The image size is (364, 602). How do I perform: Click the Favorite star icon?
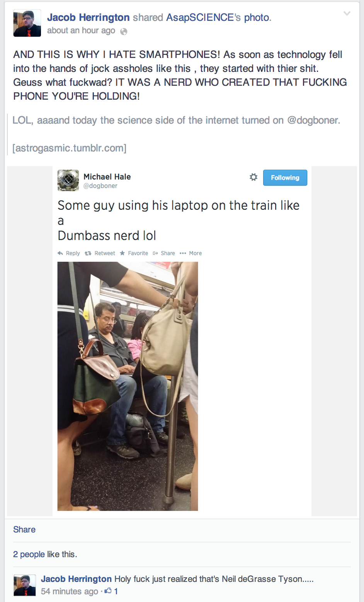122,253
